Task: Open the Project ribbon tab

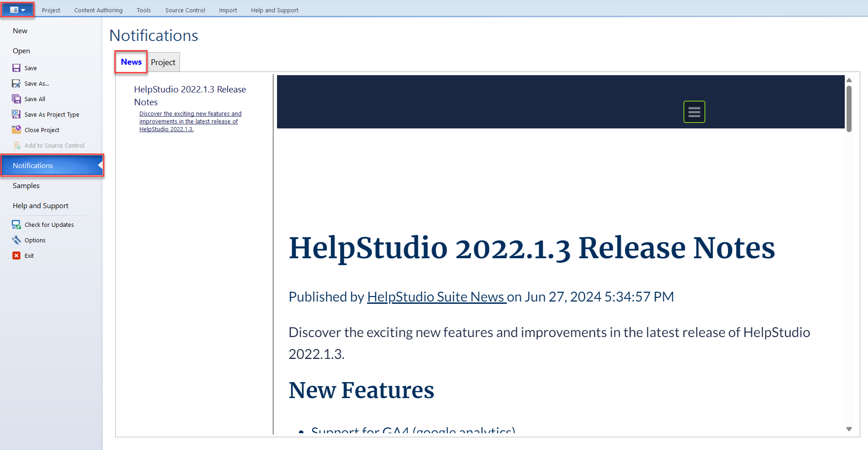Action: pos(51,10)
